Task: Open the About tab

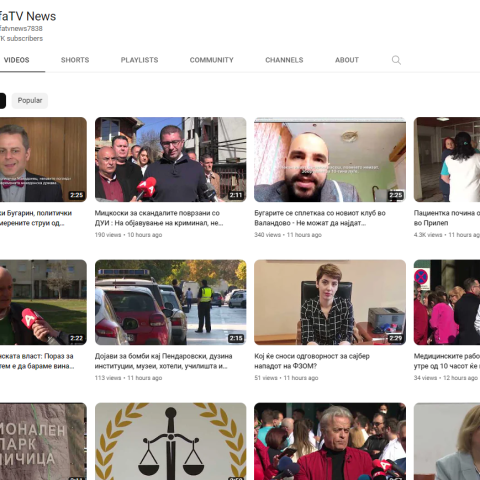Action: tap(347, 60)
